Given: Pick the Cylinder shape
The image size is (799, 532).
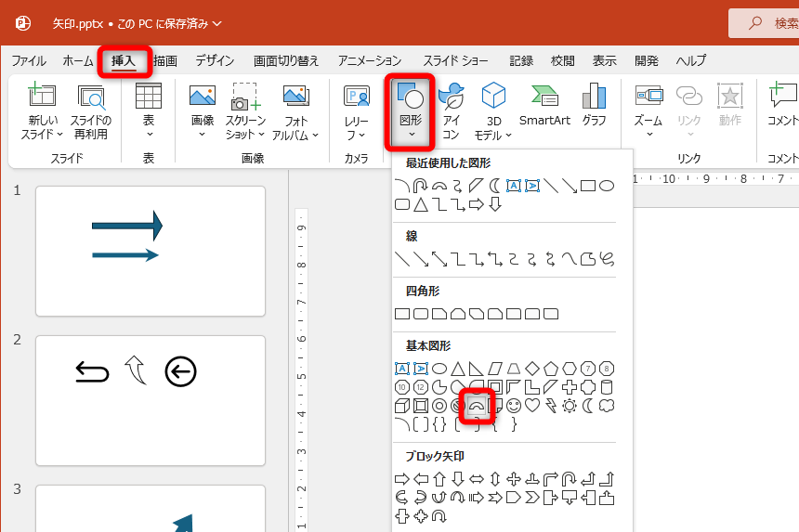Looking at the screenshot, I should click(x=607, y=387).
